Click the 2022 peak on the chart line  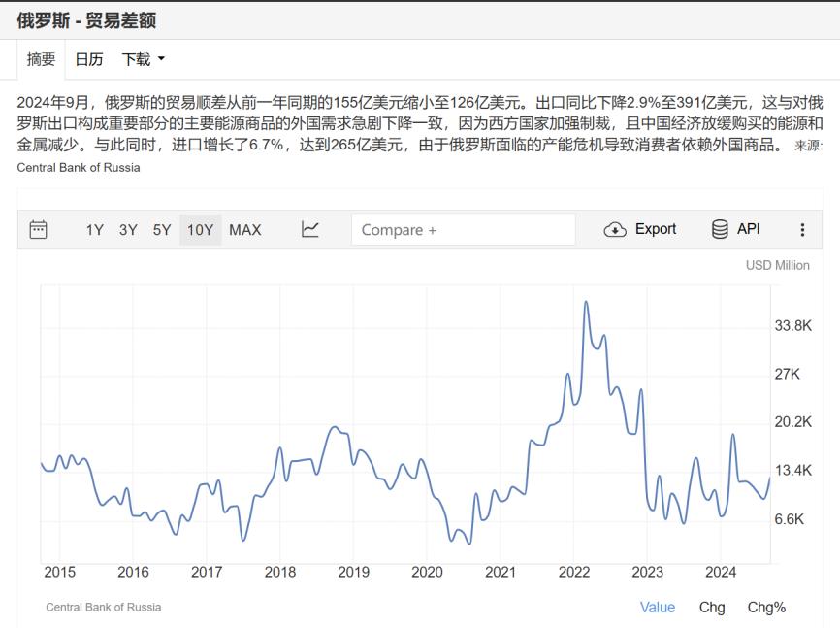coord(586,302)
